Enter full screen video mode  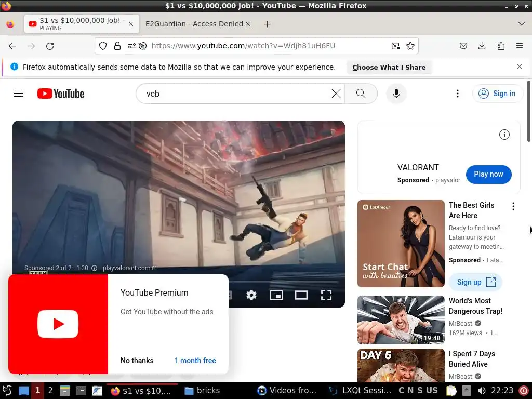pos(326,295)
